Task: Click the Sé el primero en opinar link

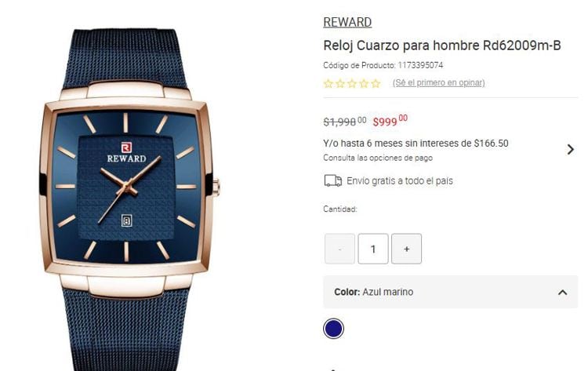Action: (x=439, y=82)
